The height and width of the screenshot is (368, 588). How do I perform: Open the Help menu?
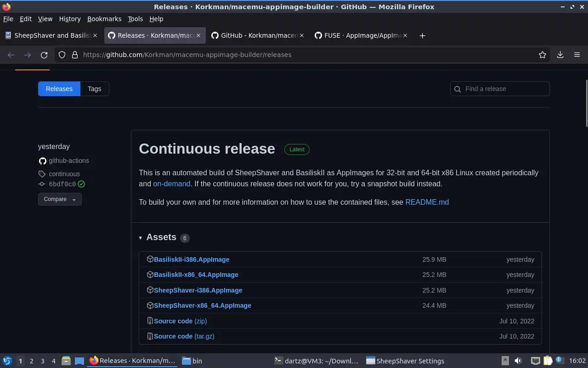point(156,19)
